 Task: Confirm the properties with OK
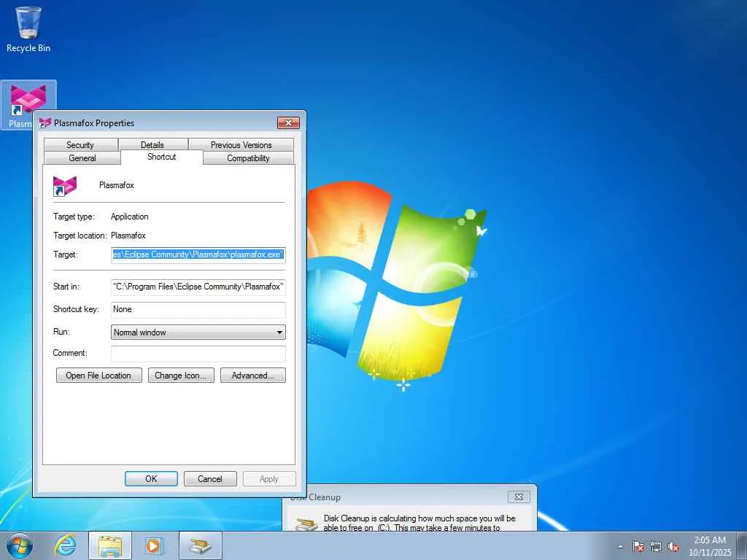[151, 478]
